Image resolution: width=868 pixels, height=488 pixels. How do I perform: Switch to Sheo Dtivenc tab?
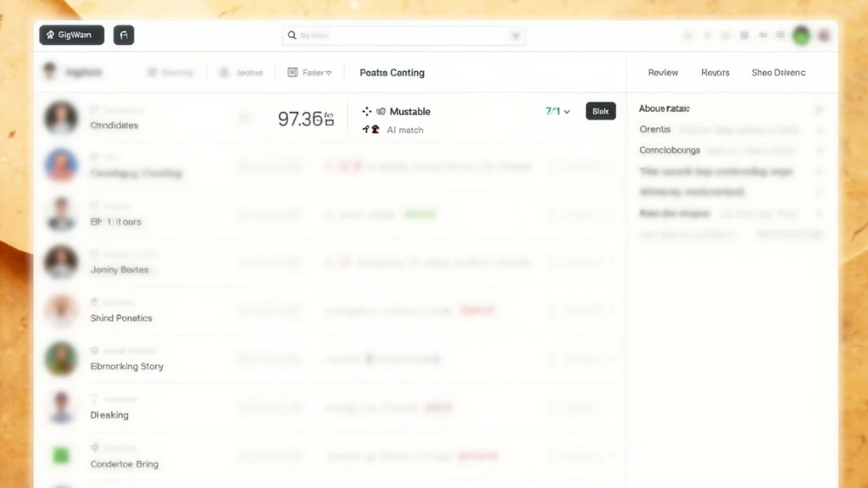(778, 73)
